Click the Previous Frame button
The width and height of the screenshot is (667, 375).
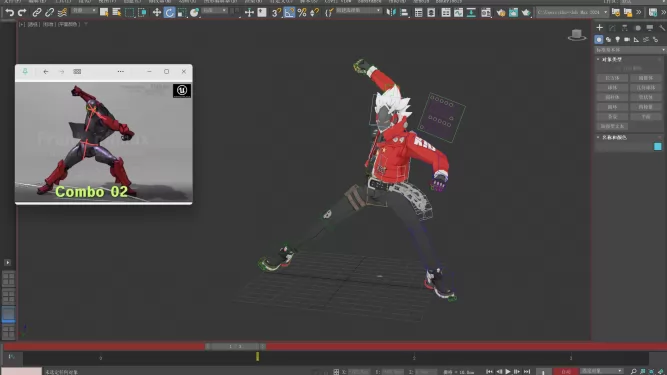[x=499, y=372]
